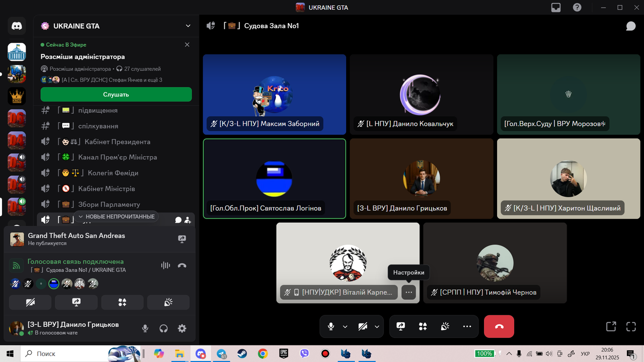Select the Харитон Щасливий video tile
The image size is (644, 362).
(569, 178)
